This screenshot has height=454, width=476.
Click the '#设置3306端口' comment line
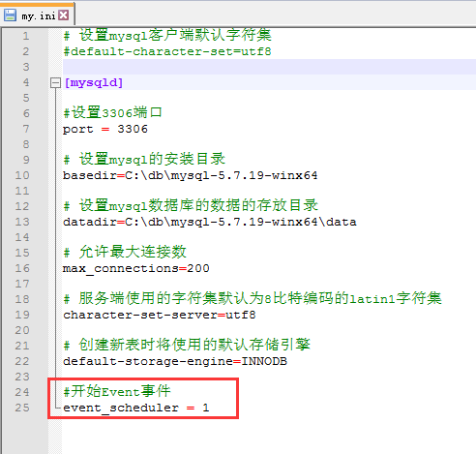pos(112,113)
